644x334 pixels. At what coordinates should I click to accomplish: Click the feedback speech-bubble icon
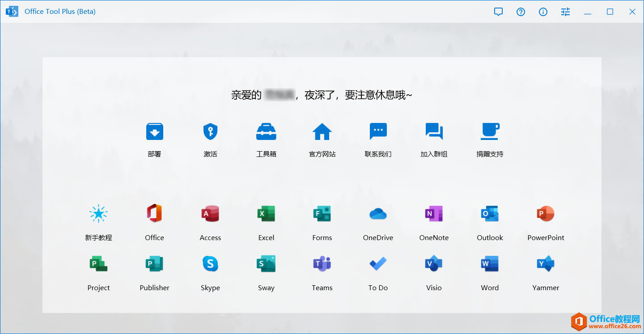point(498,12)
